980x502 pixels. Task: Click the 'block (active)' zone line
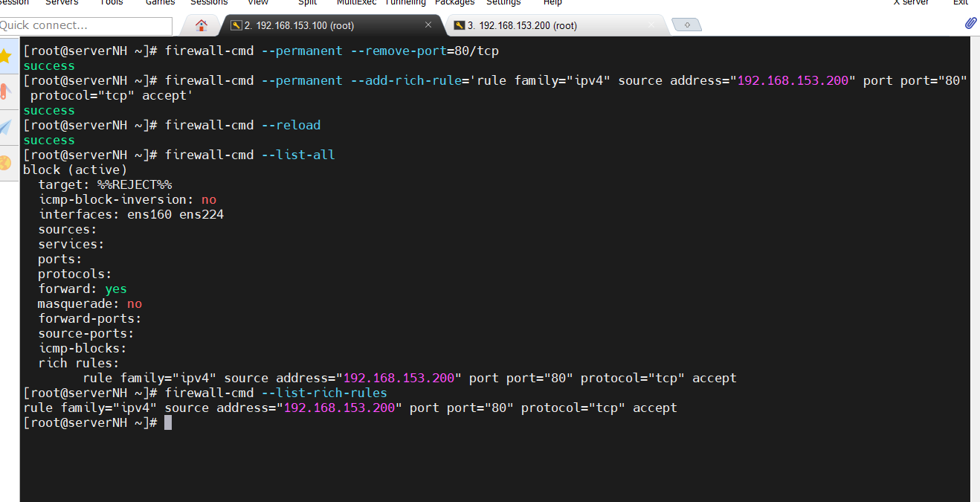click(75, 170)
